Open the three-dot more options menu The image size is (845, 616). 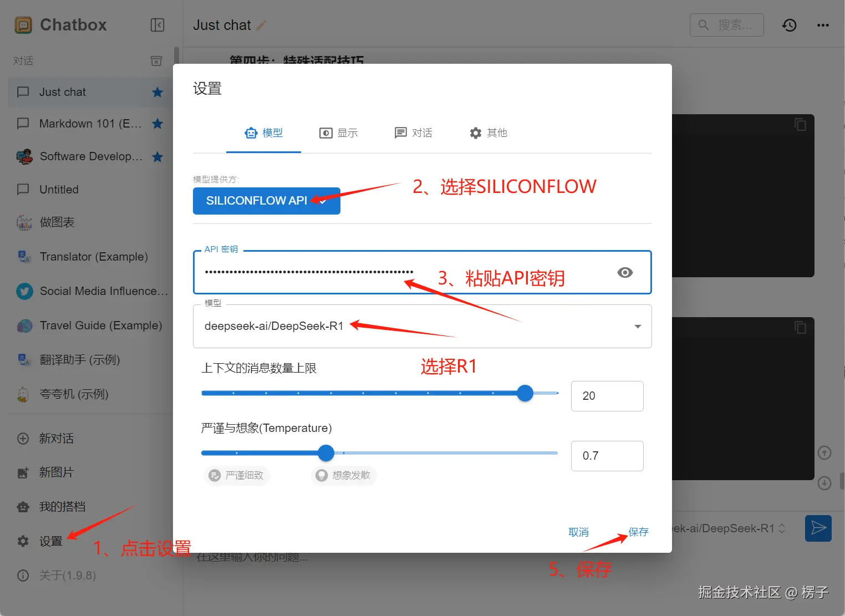coord(823,25)
